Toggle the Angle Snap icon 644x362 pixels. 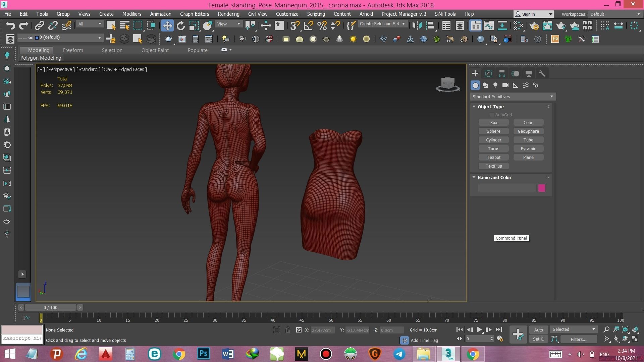pos(308,25)
